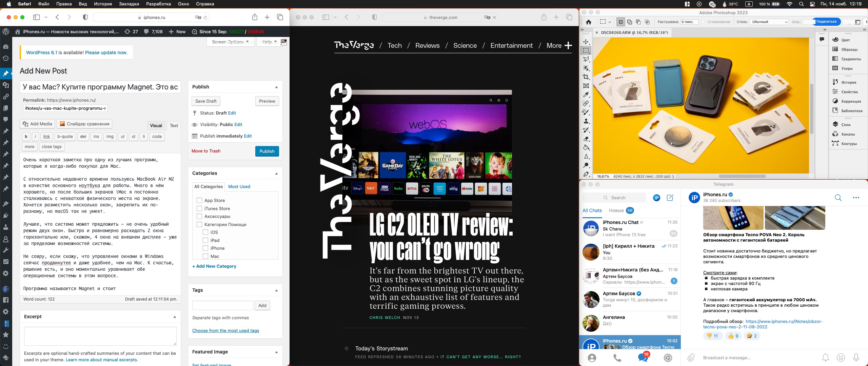Click the tags input field

[222, 305]
